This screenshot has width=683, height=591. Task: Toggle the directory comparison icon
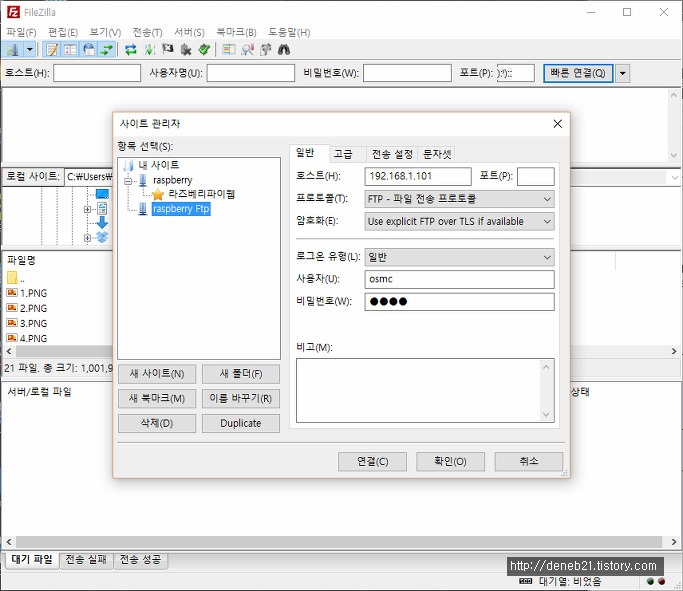247,50
